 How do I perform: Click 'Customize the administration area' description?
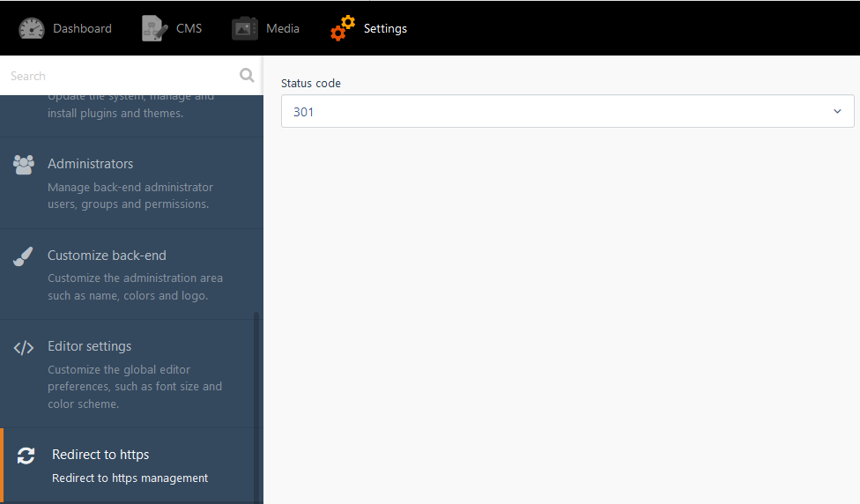pyautogui.click(x=135, y=278)
